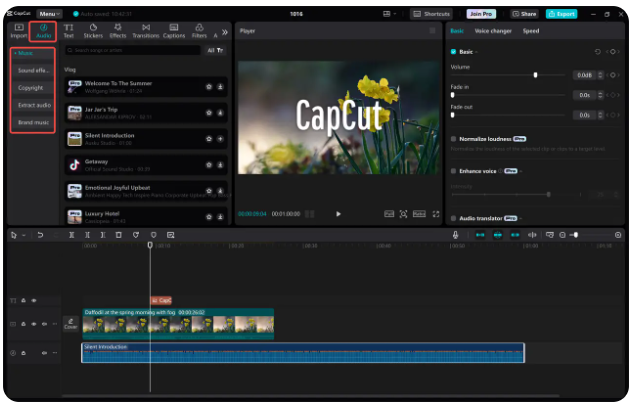Select the Sound effects category
This screenshot has height=408, width=636.
tap(31, 70)
